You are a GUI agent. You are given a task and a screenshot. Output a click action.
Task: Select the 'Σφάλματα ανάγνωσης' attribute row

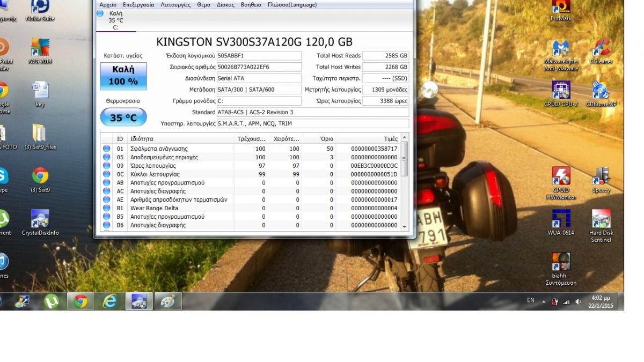(x=251, y=149)
